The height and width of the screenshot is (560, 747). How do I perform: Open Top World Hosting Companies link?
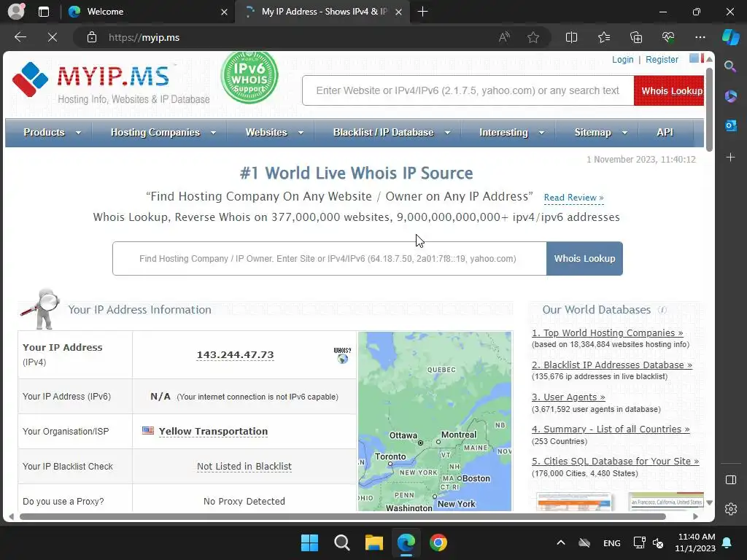pyautogui.click(x=608, y=332)
